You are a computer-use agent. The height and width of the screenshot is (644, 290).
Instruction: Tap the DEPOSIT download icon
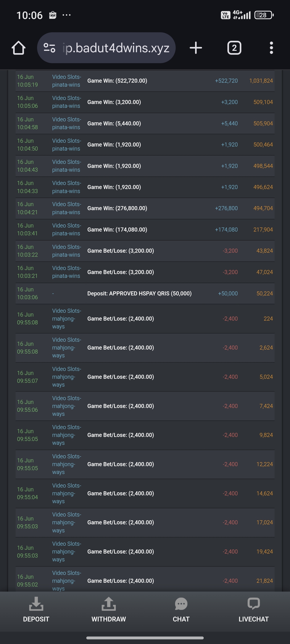36,604
